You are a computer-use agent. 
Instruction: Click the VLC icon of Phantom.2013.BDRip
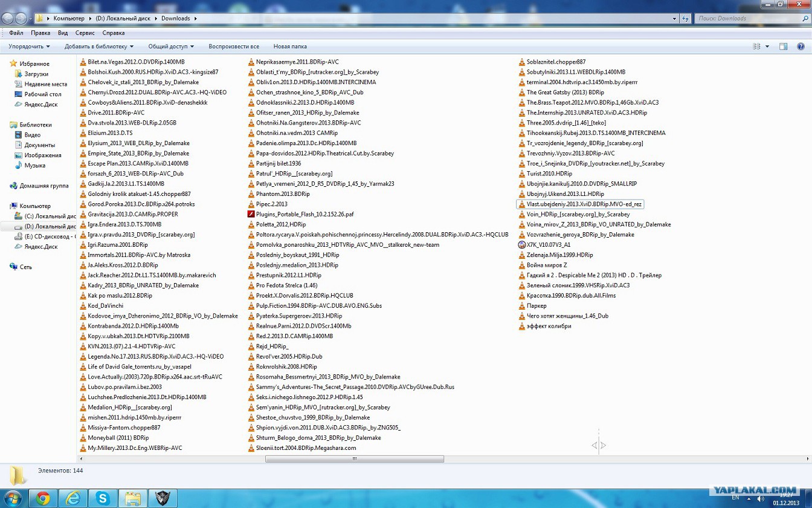pos(251,194)
